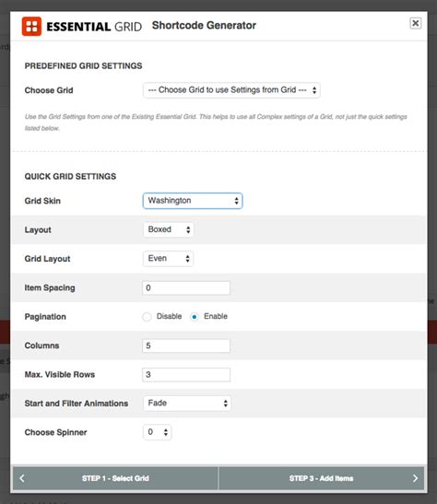Click the left arrow for previous step
This screenshot has height=504, width=437.
click(x=22, y=478)
